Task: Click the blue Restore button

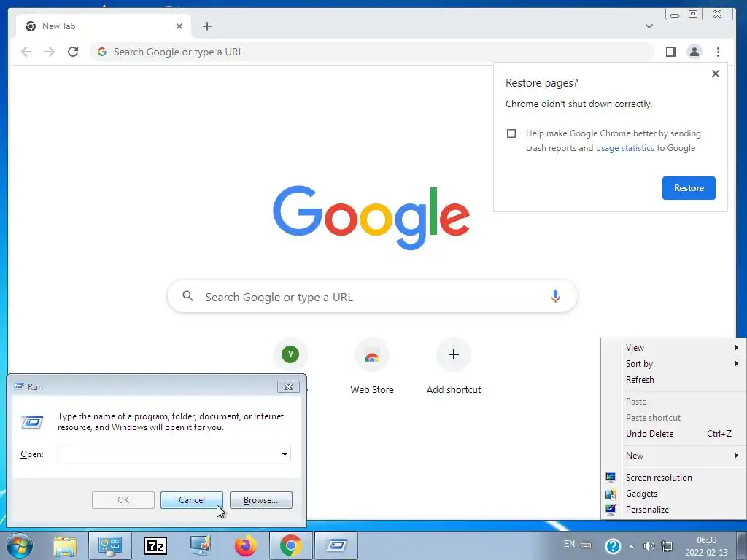Action: tap(689, 188)
